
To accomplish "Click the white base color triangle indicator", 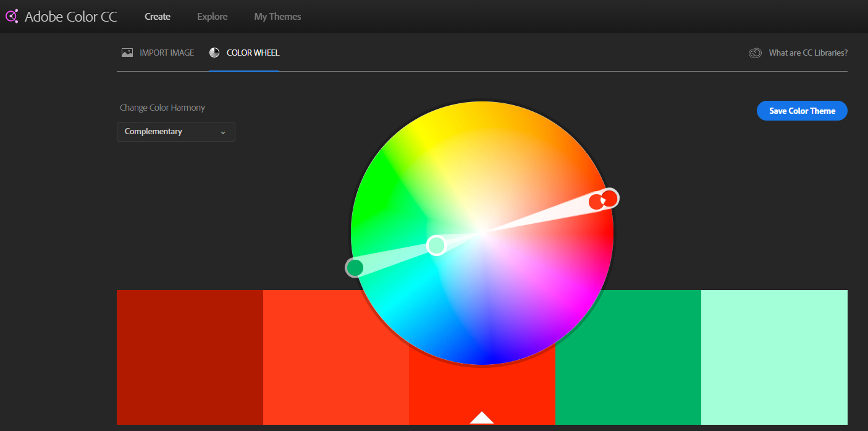I will click(482, 418).
